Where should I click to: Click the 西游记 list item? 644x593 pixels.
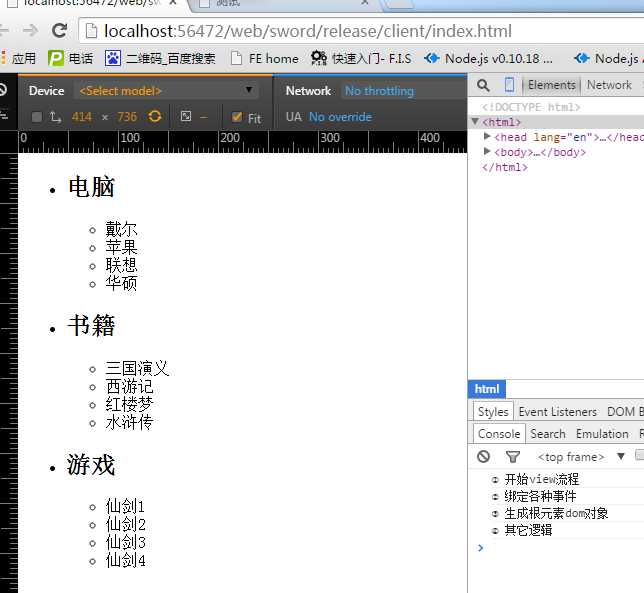(129, 386)
